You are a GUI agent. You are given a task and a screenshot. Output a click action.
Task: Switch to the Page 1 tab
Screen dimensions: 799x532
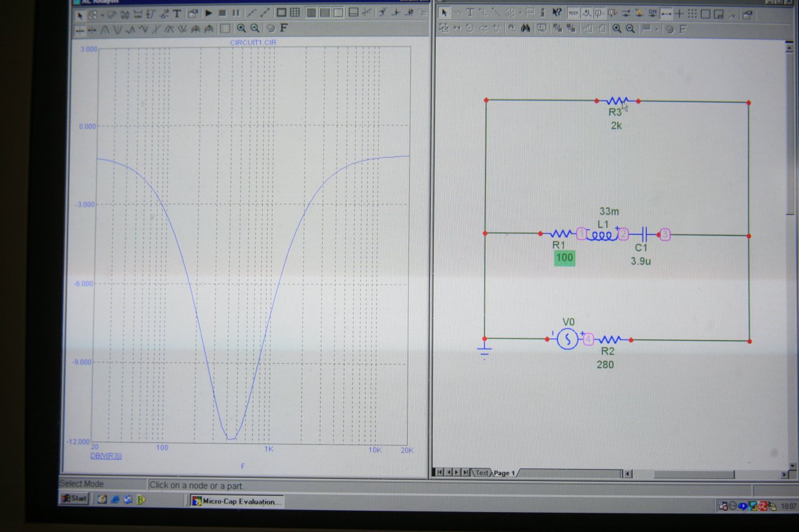[504, 473]
